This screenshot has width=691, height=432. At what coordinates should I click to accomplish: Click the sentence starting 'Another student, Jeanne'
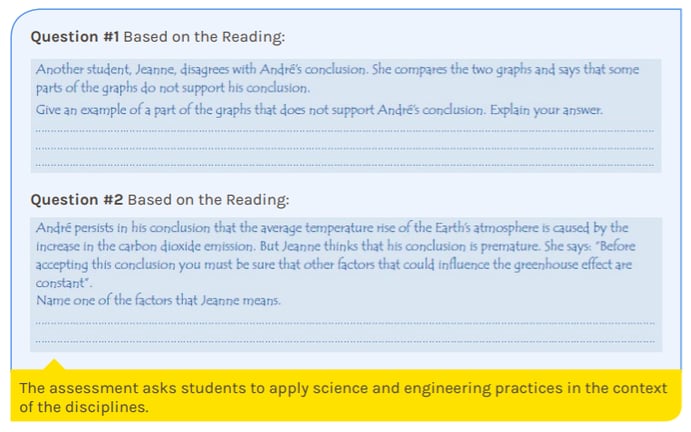click(201, 69)
